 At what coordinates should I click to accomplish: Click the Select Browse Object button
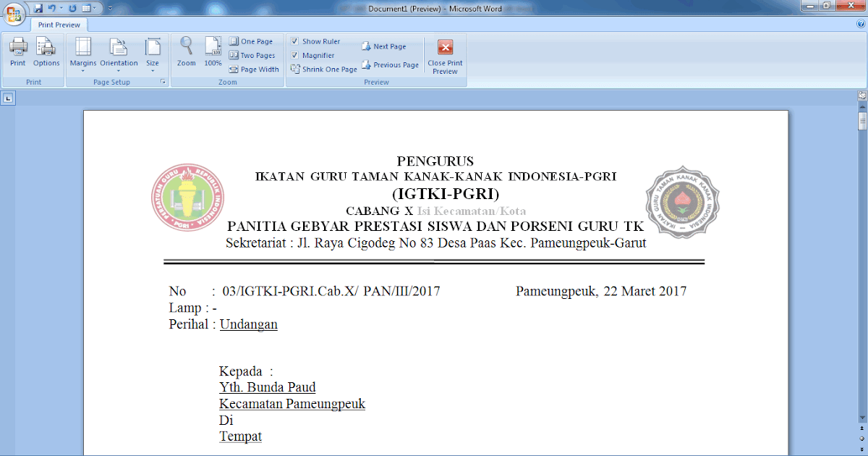tap(862, 439)
